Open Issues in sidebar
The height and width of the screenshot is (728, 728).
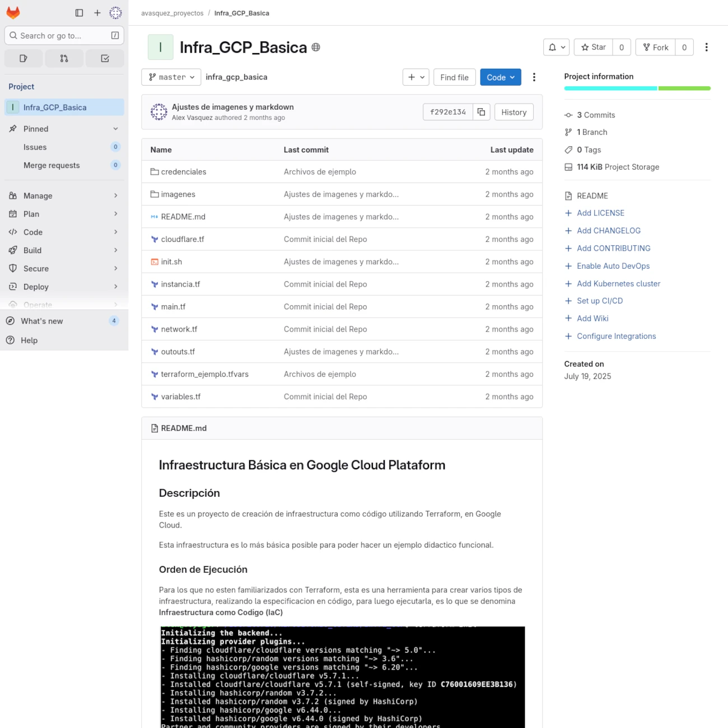point(64,147)
